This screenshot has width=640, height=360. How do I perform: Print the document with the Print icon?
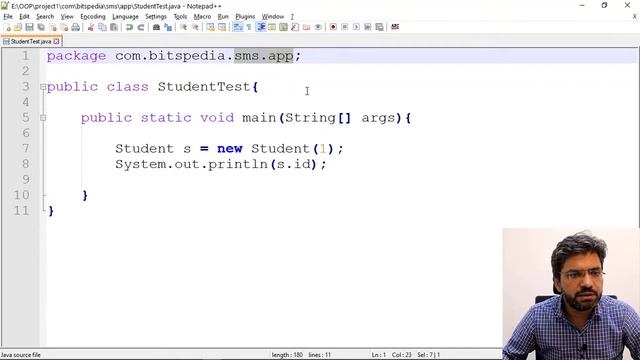76,27
